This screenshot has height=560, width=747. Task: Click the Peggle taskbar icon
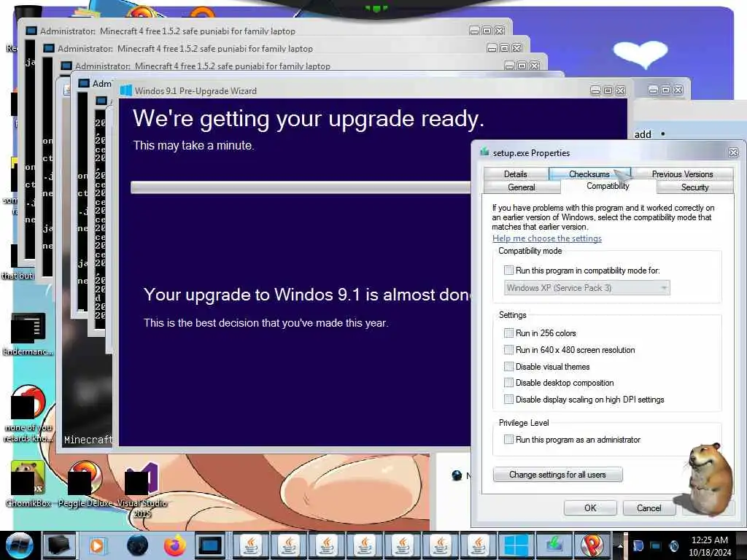(592, 545)
